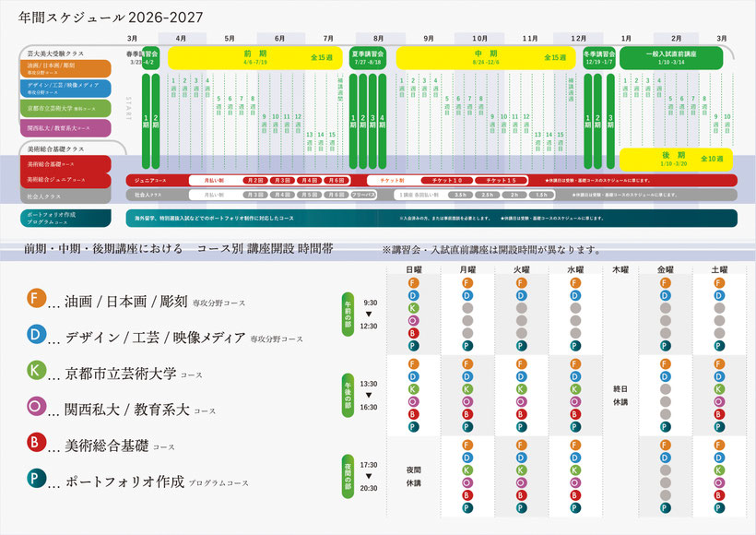Click the purple 関西私大/教育系大 course label
Screen dimensions: 756x535
point(65,128)
